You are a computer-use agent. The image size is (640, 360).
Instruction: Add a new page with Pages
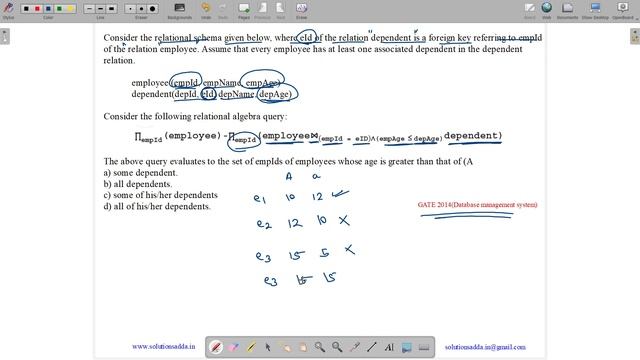[x=244, y=11]
